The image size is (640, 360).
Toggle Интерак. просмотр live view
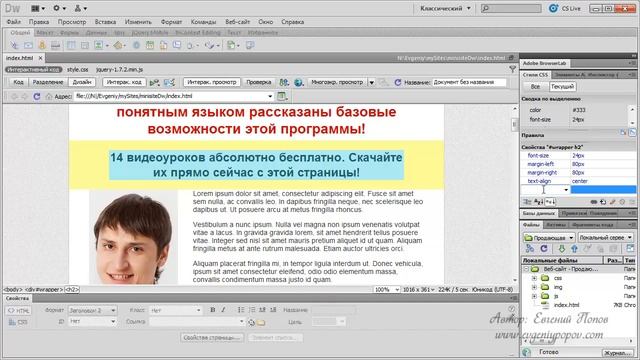click(212, 82)
